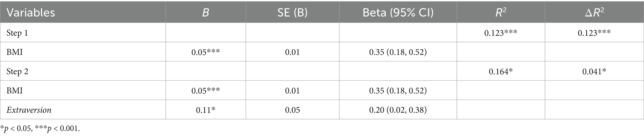
Task: Select the Beta cell for Step 1 BMI
Action: (398, 52)
